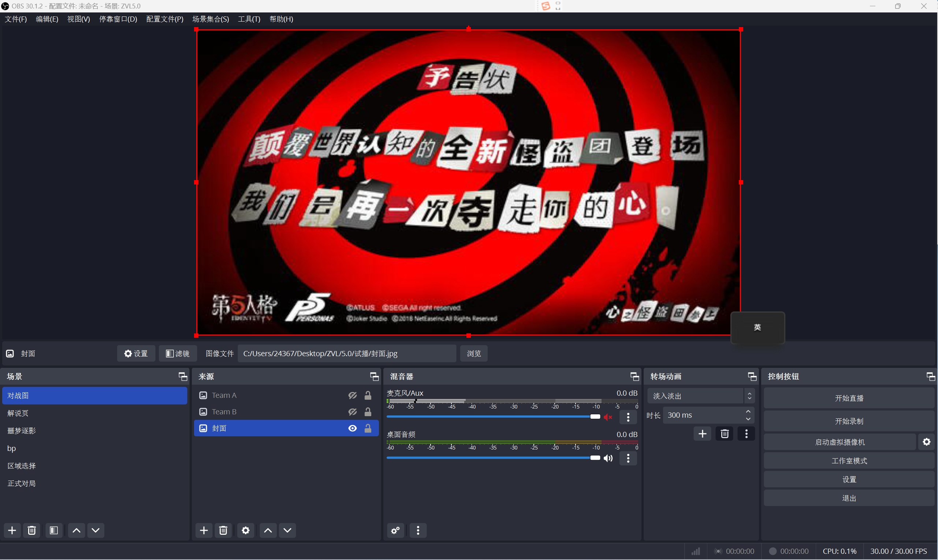Viewport: 938px width, 560px height.
Task: Open advanced audio properties gears icon
Action: (x=395, y=530)
